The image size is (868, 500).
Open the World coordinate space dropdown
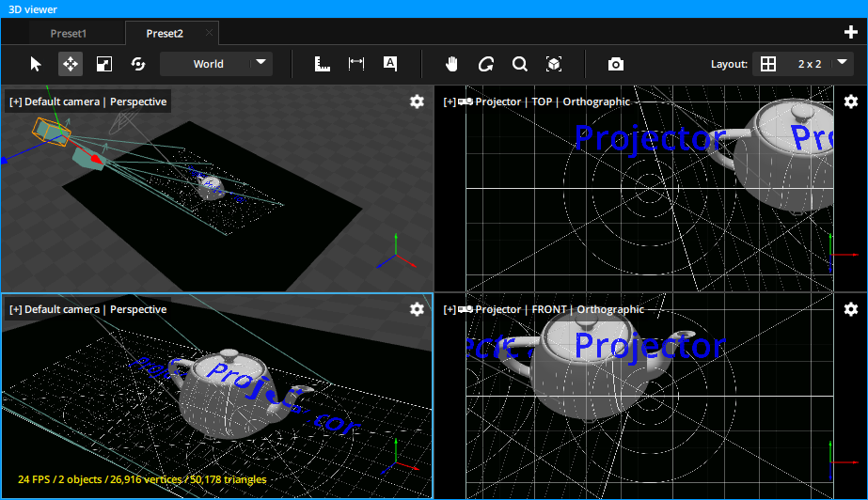[x=216, y=64]
